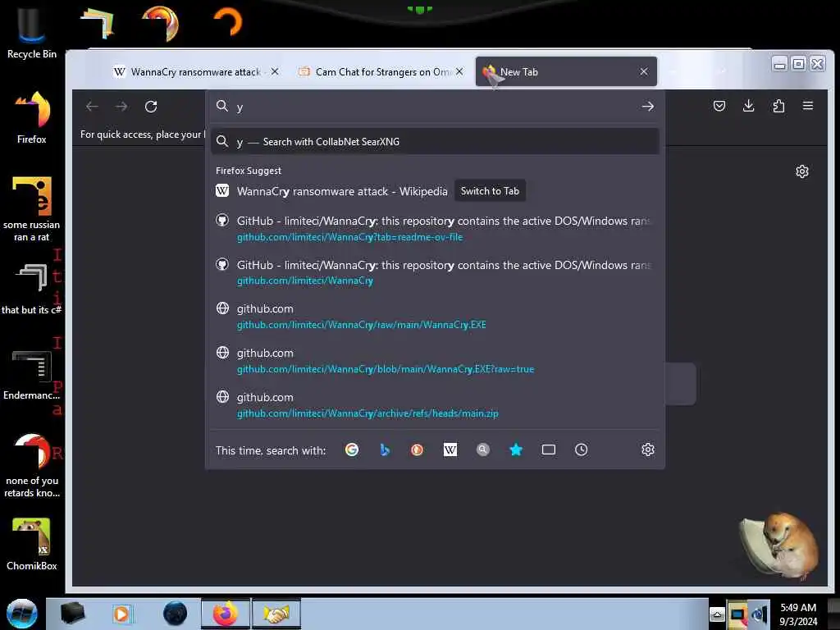The image size is (840, 630).
Task: Click the Firefox forward arrow
Action: pos(121,107)
